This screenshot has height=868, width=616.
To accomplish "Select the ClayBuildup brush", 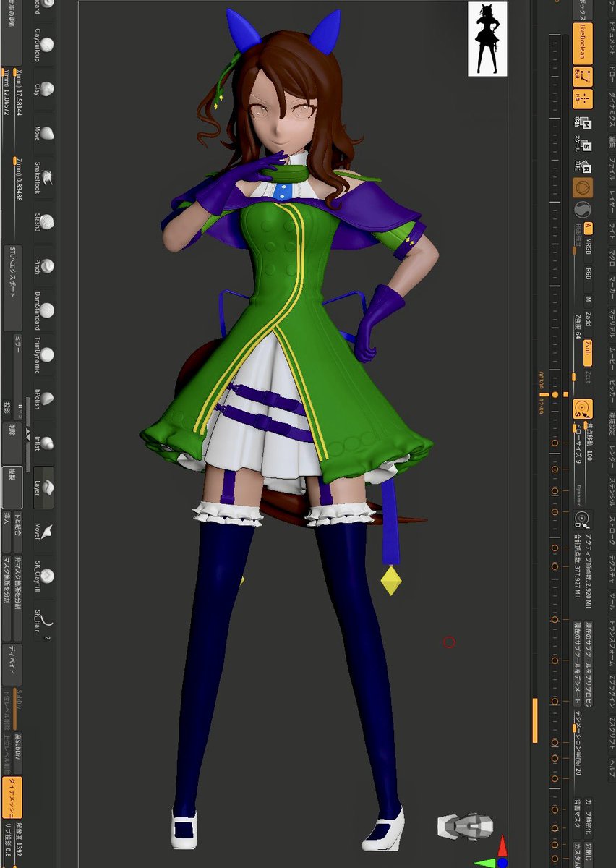I will 44,45.
